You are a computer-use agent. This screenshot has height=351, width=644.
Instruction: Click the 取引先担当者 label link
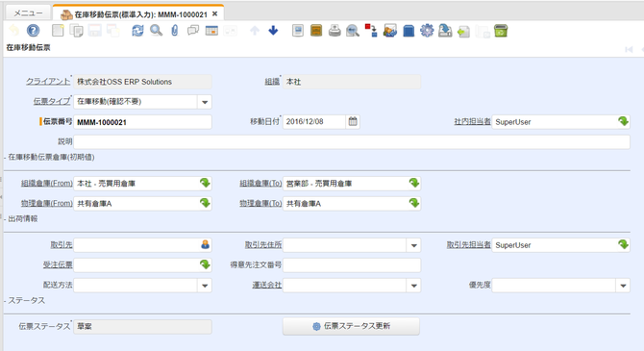click(469, 245)
